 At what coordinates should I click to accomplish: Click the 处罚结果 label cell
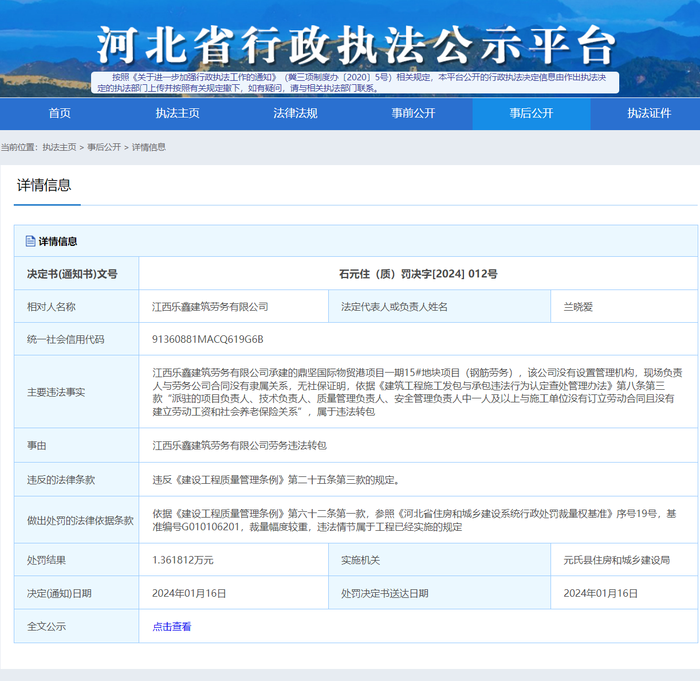pos(76,560)
